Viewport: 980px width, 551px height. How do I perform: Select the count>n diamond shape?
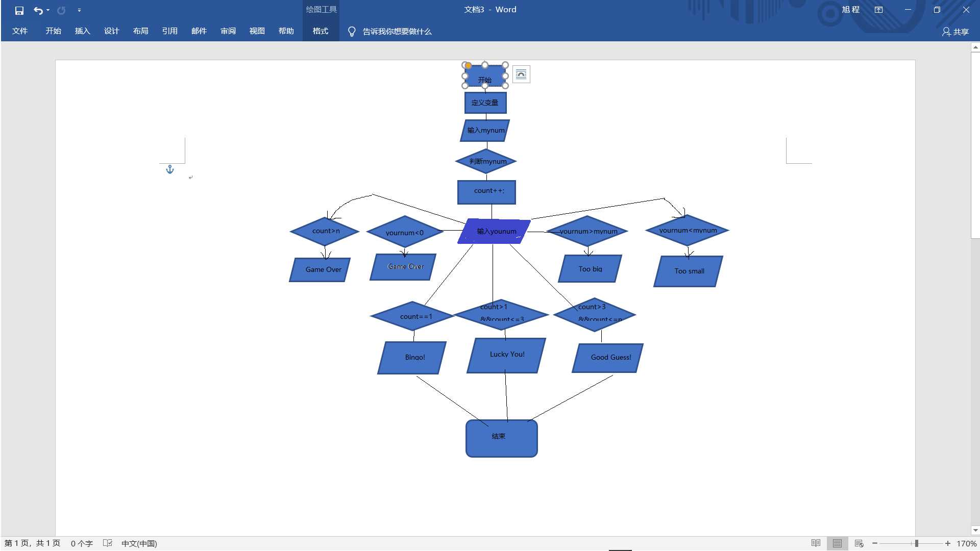(325, 231)
